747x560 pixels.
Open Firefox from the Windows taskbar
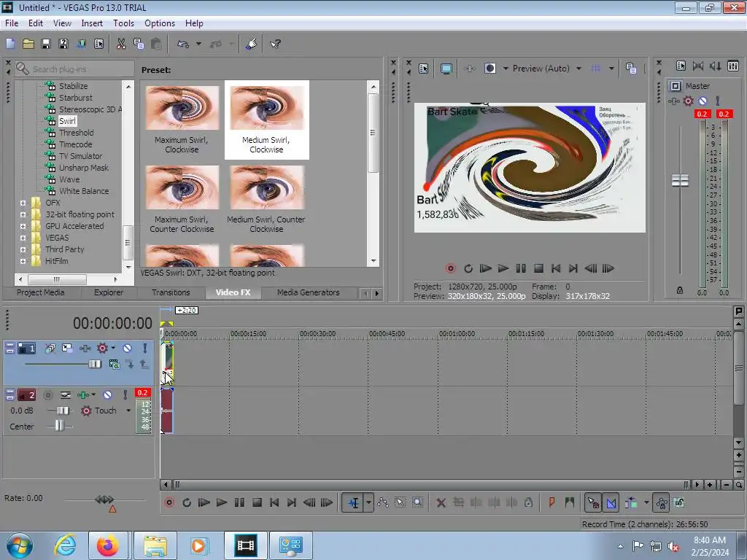pyautogui.click(x=108, y=545)
